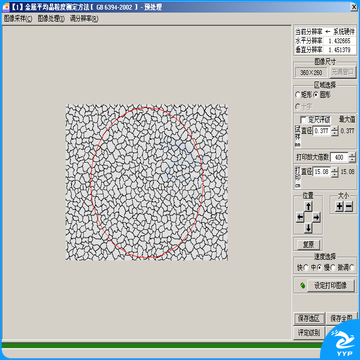Toggle the 定尺评级 checkbox
The height and width of the screenshot is (360, 360).
(x=303, y=119)
